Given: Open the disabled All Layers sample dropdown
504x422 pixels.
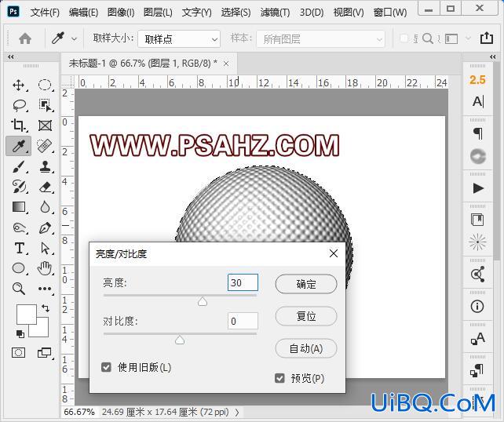Looking at the screenshot, I should tap(320, 39).
